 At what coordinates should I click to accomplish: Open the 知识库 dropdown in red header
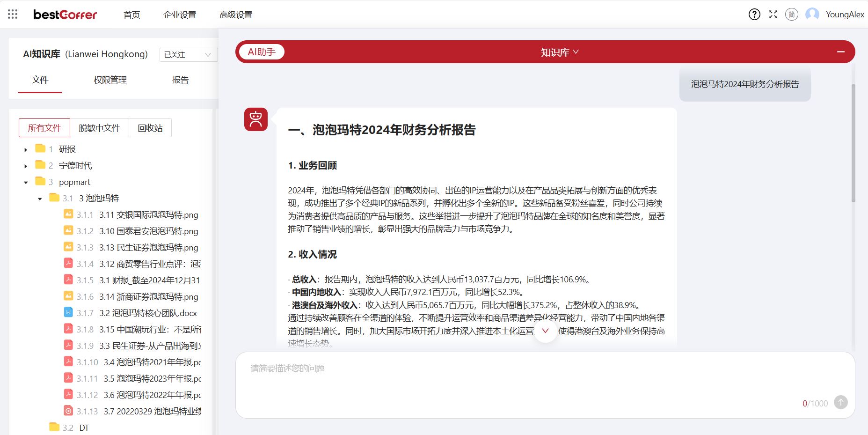click(560, 52)
